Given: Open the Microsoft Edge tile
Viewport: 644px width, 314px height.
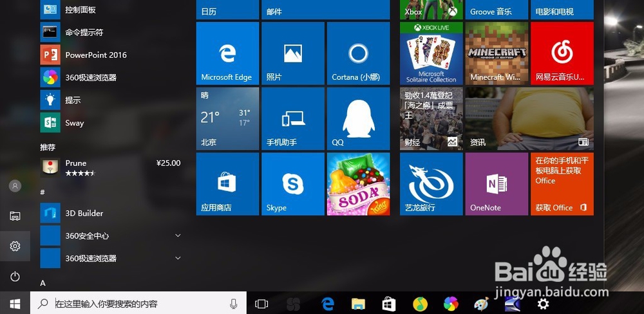Looking at the screenshot, I should point(227,53).
